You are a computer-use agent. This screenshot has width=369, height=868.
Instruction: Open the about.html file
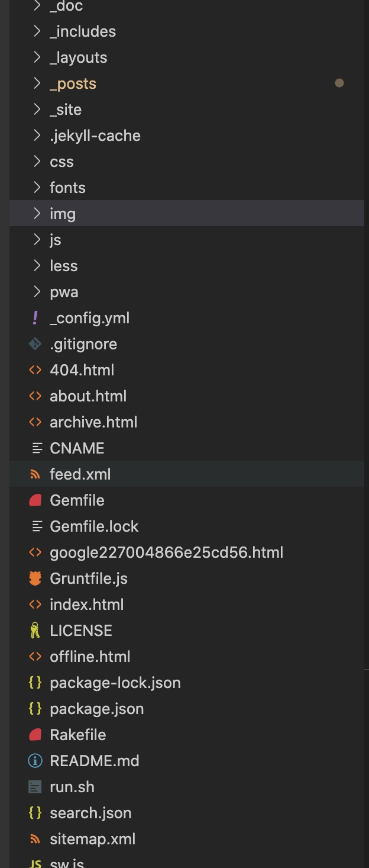(88, 396)
